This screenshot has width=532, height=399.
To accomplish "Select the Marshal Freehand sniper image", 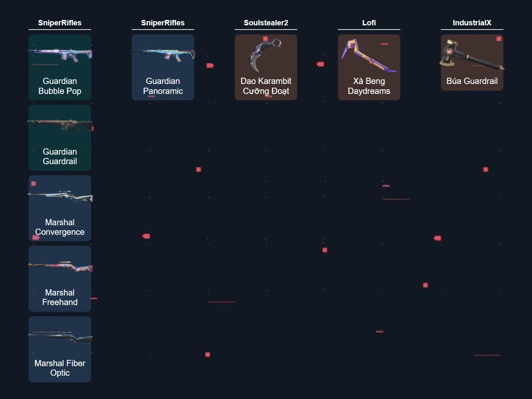I will tap(60, 266).
